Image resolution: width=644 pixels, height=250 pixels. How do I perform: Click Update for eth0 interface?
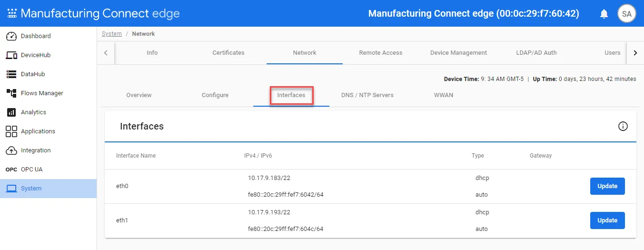[607, 186]
